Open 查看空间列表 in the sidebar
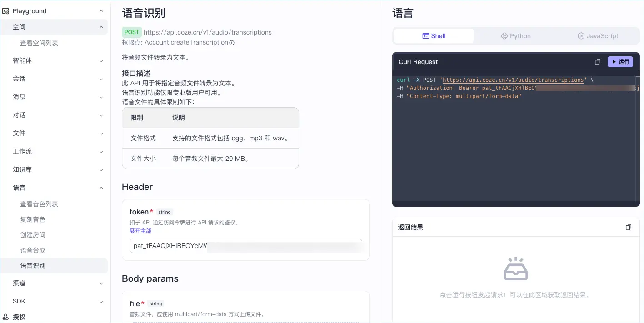644x323 pixels. click(x=39, y=43)
